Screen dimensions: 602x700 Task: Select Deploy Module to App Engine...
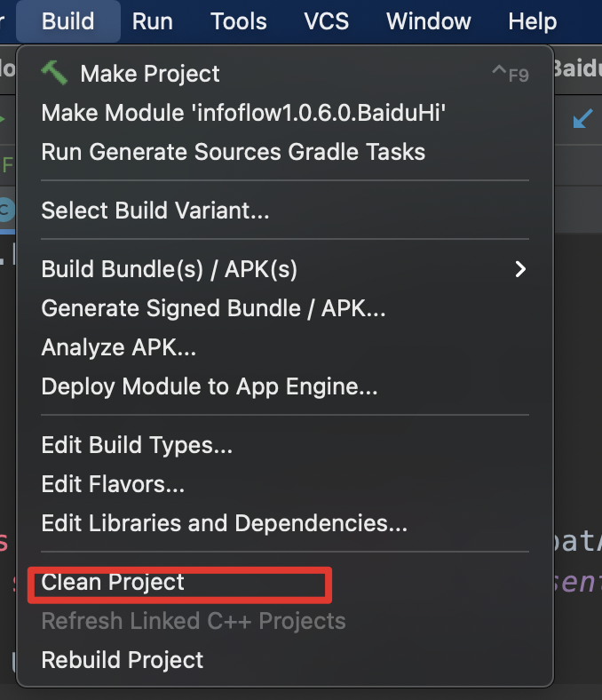pos(210,386)
